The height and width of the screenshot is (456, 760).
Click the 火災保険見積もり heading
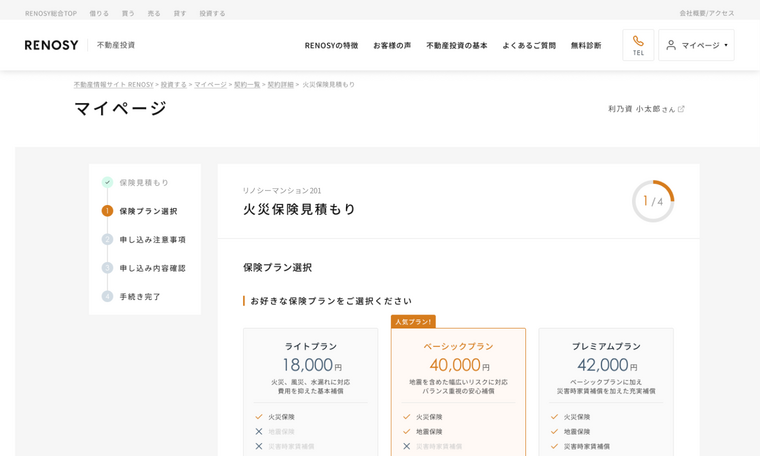tap(300, 209)
